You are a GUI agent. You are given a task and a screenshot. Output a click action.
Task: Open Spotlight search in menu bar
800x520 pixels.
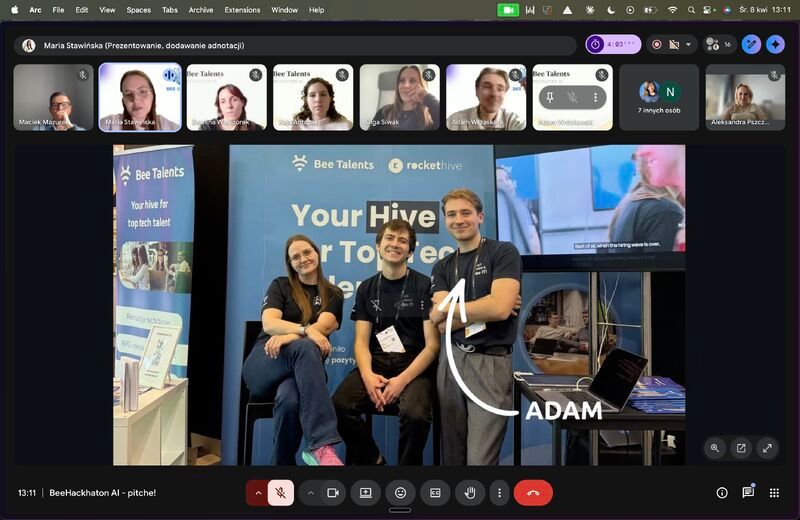(x=691, y=10)
